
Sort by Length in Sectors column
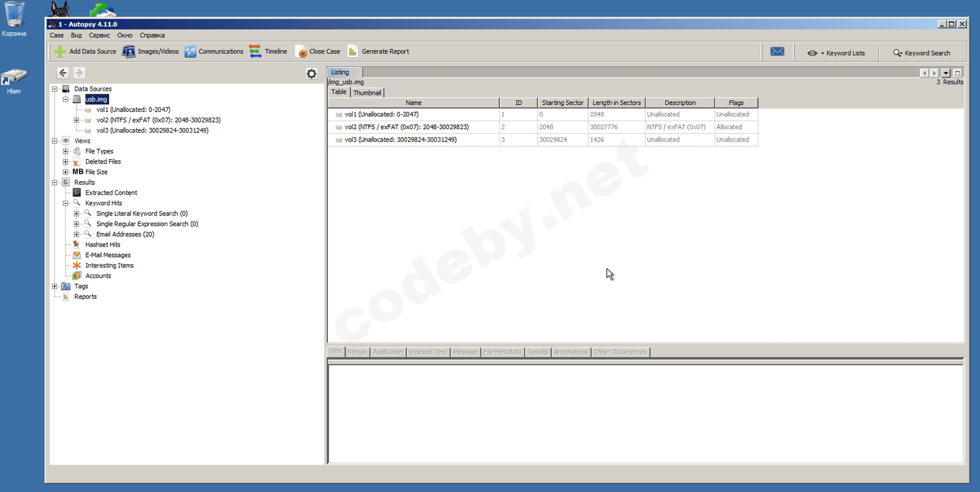pyautogui.click(x=617, y=103)
